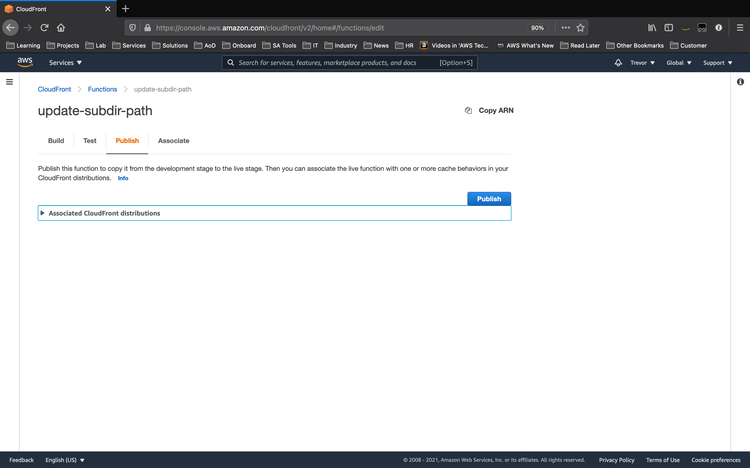This screenshot has height=468, width=750.
Task: Open a new browser tab
Action: pos(125,9)
